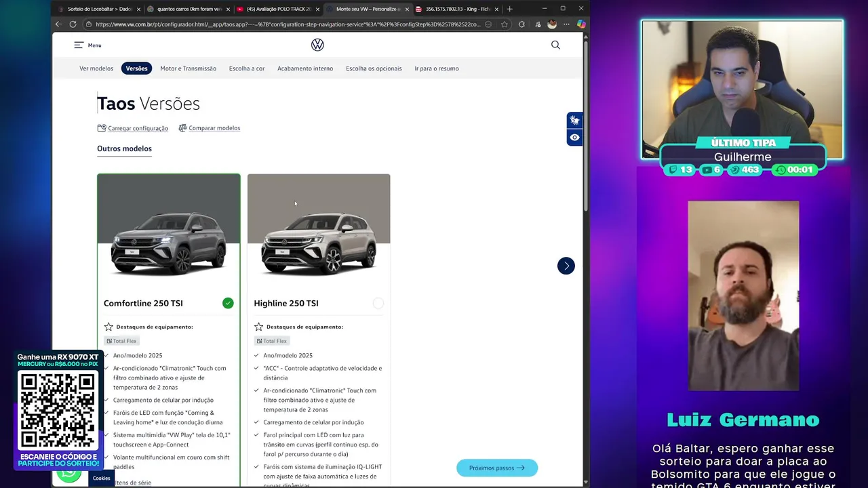Image resolution: width=868 pixels, height=488 pixels.
Task: Close the Monte seu VW tab
Action: [407, 9]
